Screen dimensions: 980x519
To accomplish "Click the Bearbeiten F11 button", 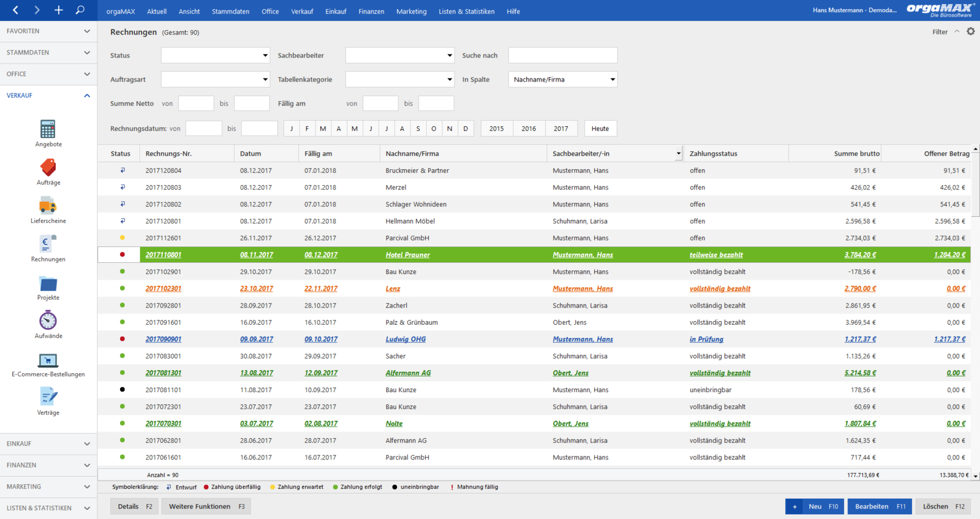I will (880, 506).
